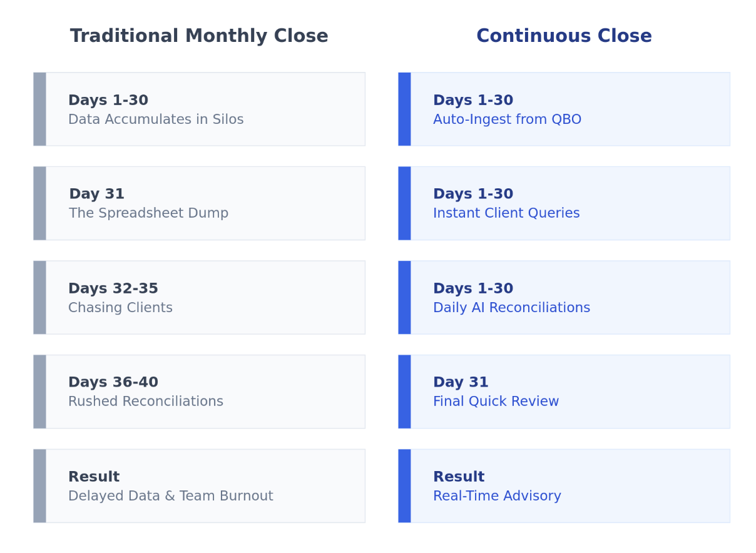Screen dimensions: 756x553
Task: Click the Continuous Close heading
Action: (x=564, y=36)
